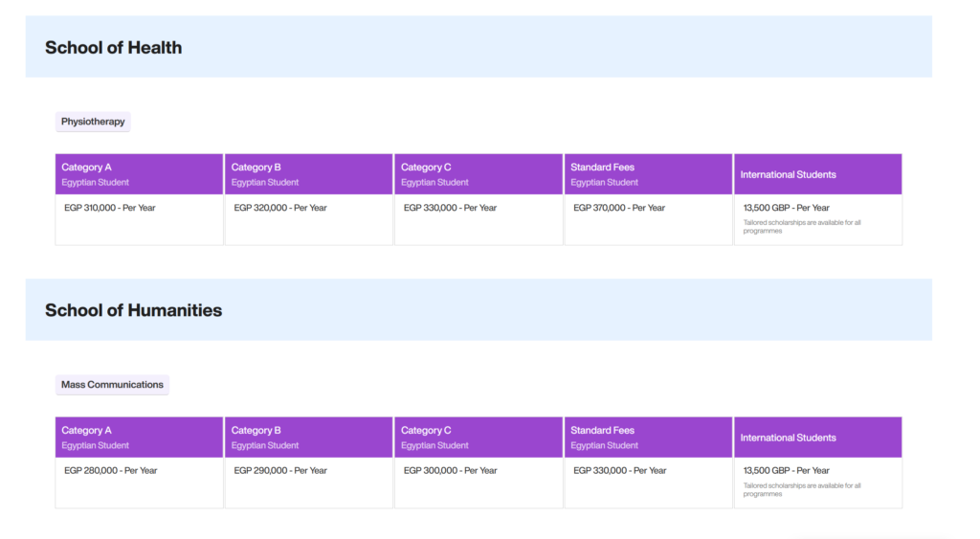Select the Physiotherapy programme tag
Screen dimensions: 980x539
(x=93, y=122)
